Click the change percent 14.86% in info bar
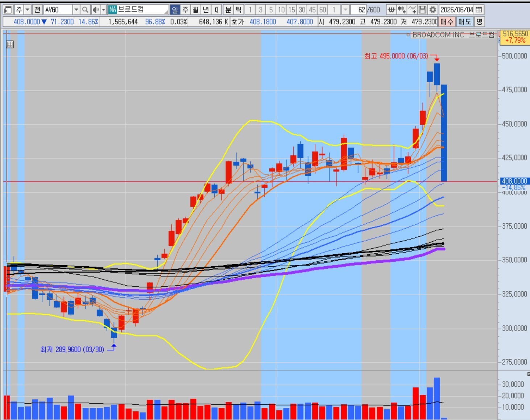This screenshot has height=420, width=530. 88,22
